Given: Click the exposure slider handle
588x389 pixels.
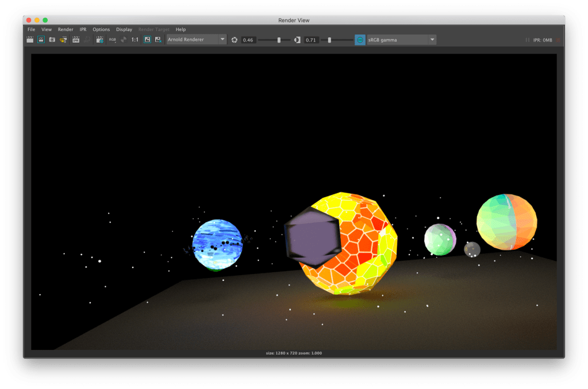Looking at the screenshot, I should pos(279,40).
